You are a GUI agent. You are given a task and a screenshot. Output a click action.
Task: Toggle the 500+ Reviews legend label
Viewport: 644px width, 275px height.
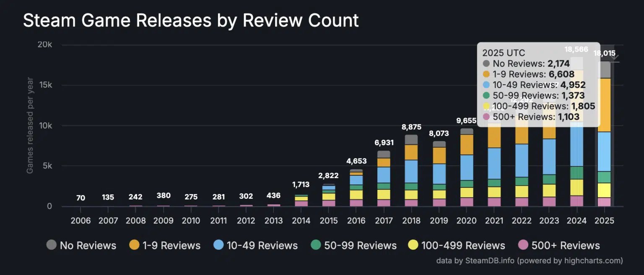(x=566, y=245)
